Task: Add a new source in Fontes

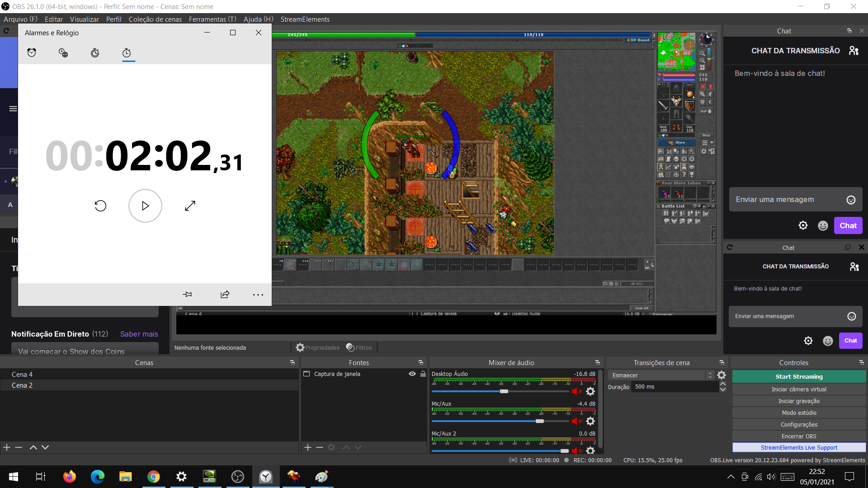Action: (x=308, y=447)
